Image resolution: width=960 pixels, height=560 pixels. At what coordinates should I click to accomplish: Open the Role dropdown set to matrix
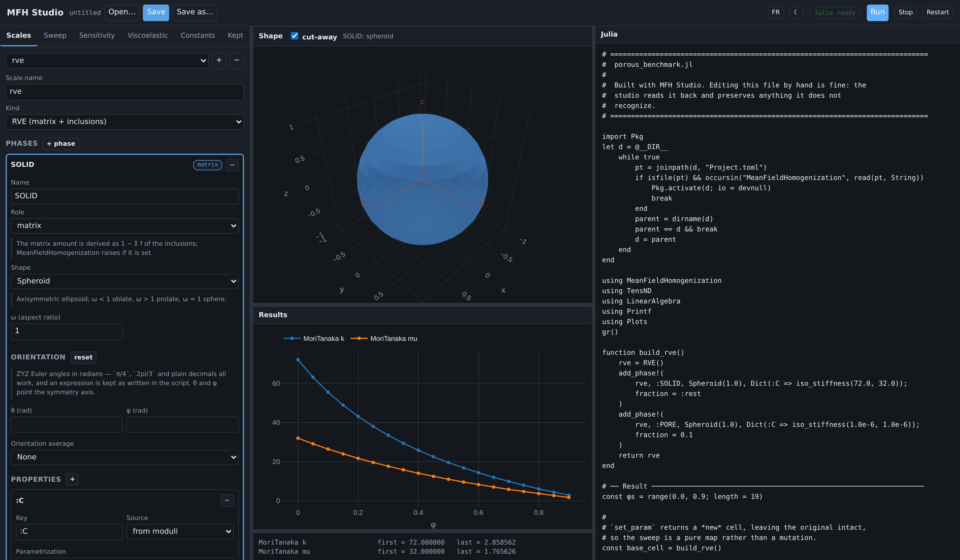tap(125, 226)
